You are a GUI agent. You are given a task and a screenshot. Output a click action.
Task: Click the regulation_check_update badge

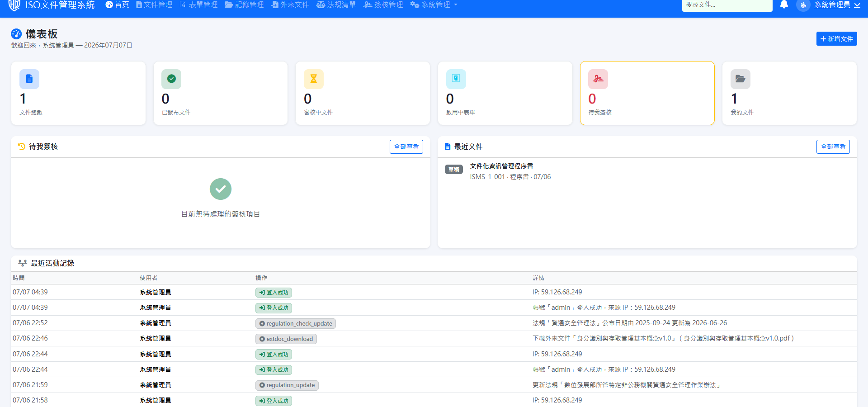point(296,323)
